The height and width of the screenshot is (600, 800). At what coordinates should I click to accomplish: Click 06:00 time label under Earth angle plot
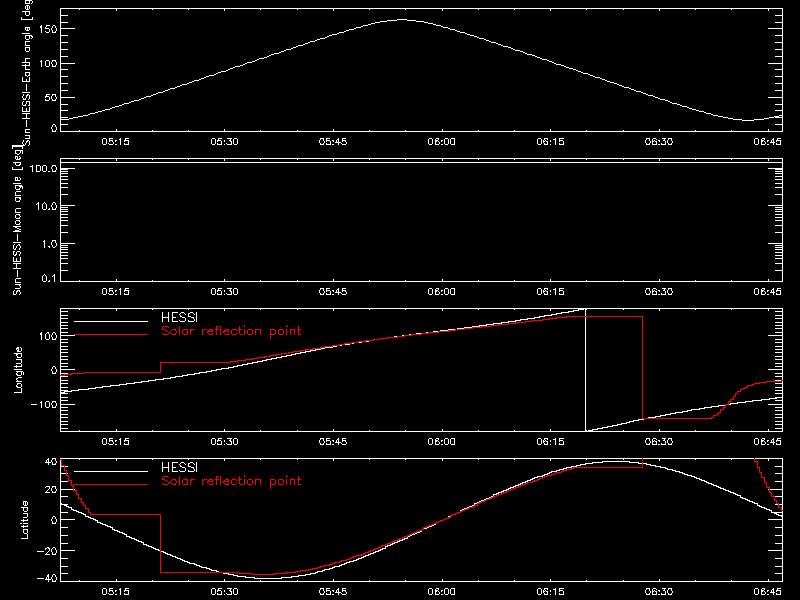[x=441, y=142]
